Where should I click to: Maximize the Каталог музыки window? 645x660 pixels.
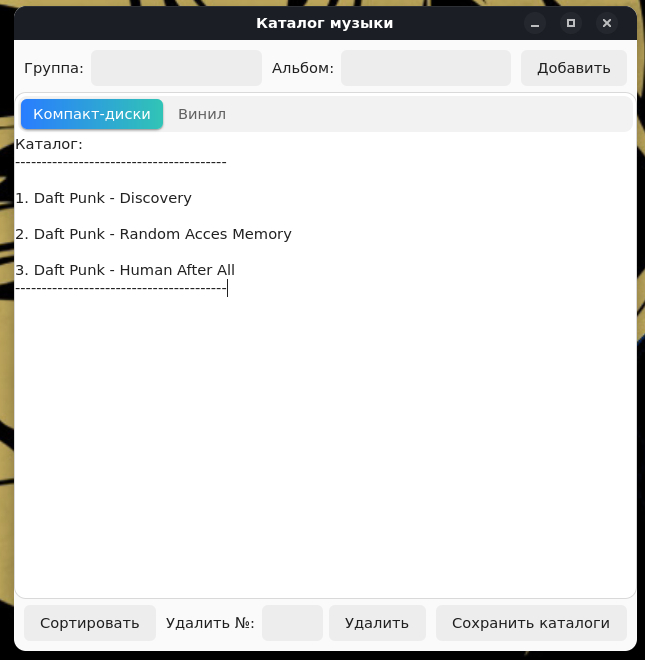[x=571, y=23]
